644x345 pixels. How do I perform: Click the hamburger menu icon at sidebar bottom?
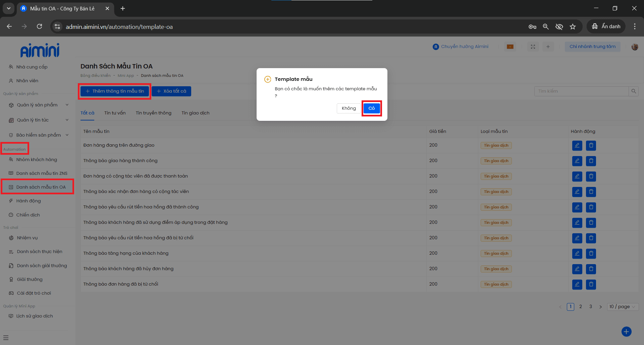(6, 338)
